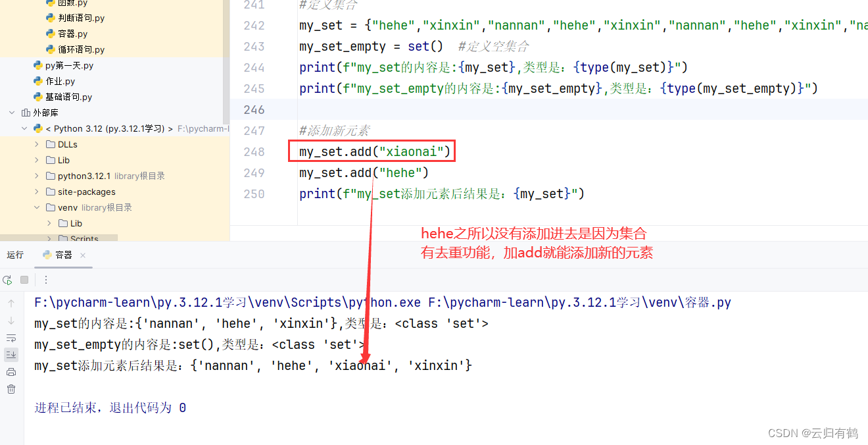The height and width of the screenshot is (445, 868).
Task: Click the #定义空集合 comment
Action: (x=494, y=47)
